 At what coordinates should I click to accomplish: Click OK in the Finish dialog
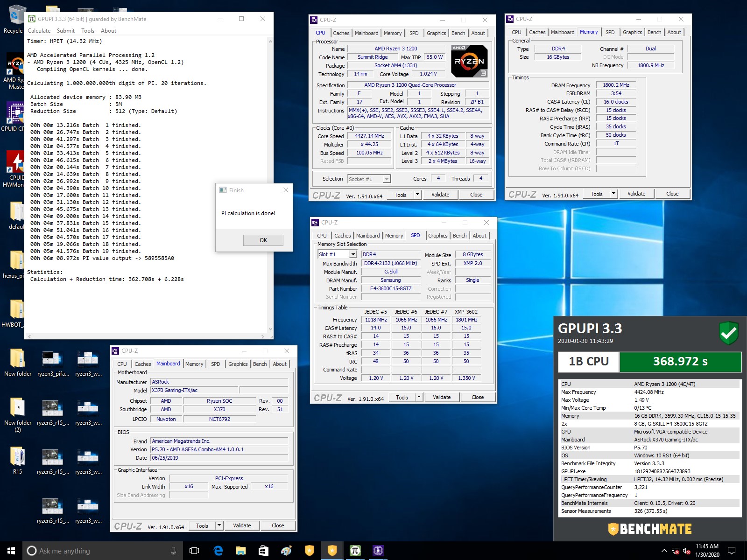click(263, 240)
